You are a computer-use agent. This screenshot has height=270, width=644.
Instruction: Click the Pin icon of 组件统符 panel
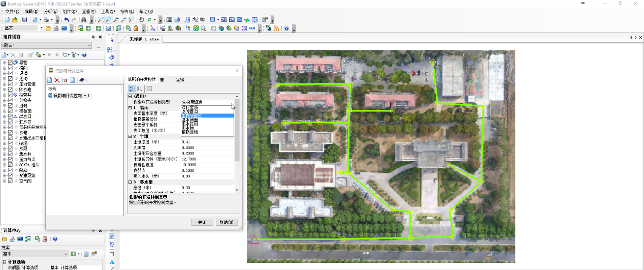[x=93, y=37]
